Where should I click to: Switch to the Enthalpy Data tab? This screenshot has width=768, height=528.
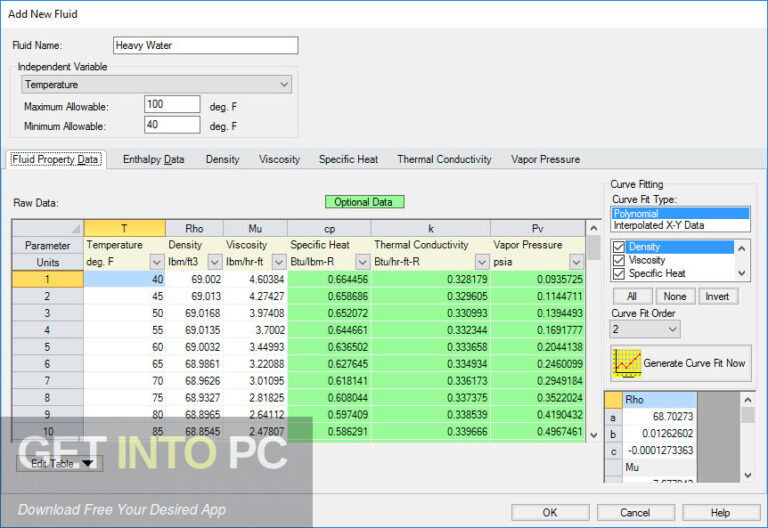pos(153,159)
